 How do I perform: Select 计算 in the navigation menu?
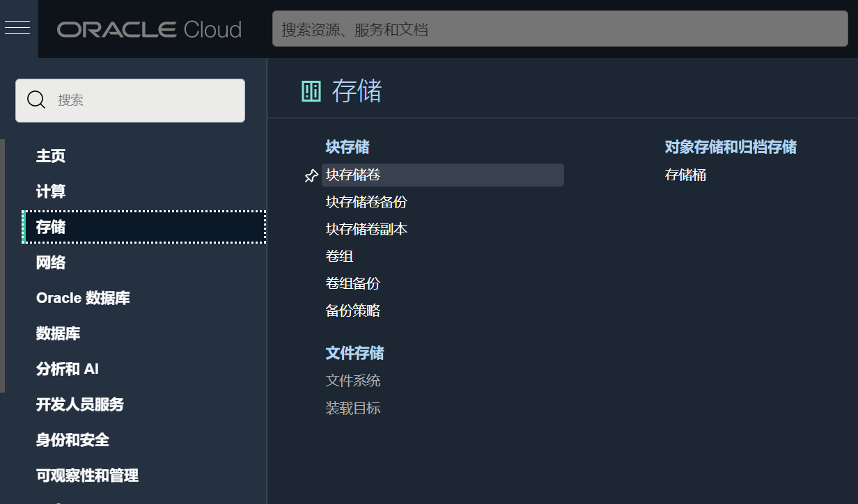coord(51,191)
